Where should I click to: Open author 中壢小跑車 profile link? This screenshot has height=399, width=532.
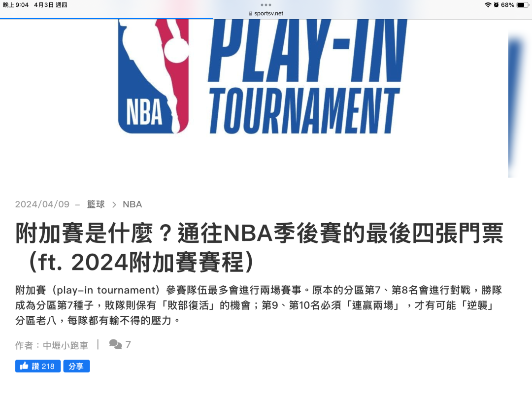(x=66, y=345)
